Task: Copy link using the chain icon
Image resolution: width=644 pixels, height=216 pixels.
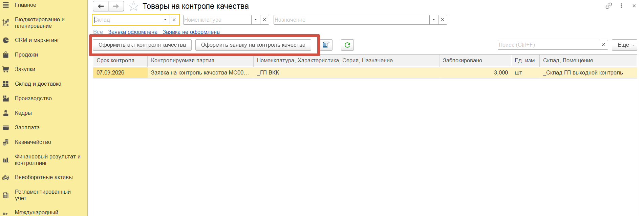Action: (609, 6)
